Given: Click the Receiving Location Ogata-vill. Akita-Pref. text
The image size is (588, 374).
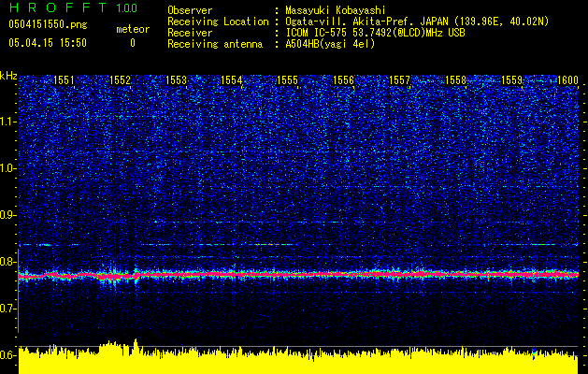Looking at the screenshot, I should click(417, 22).
